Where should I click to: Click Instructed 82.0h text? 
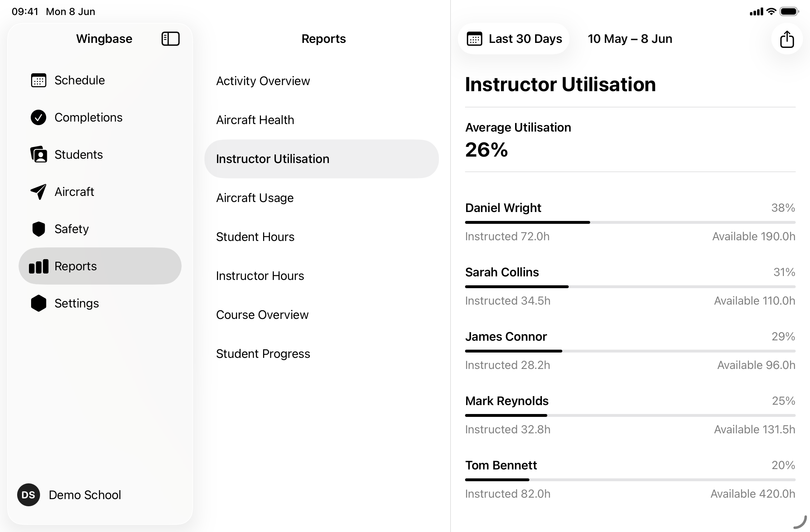coord(508,494)
